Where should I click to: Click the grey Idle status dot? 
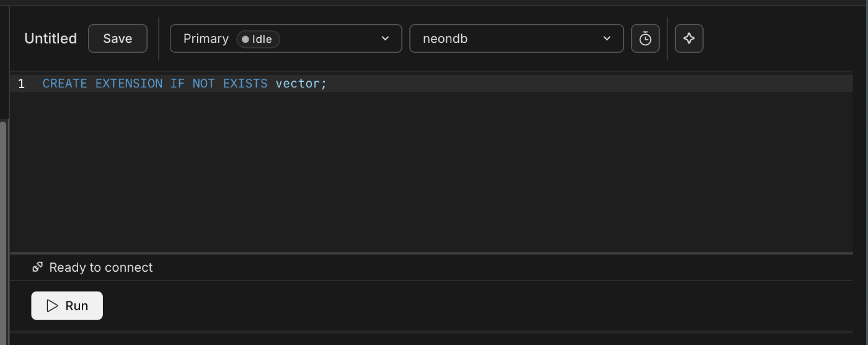pyautogui.click(x=245, y=39)
